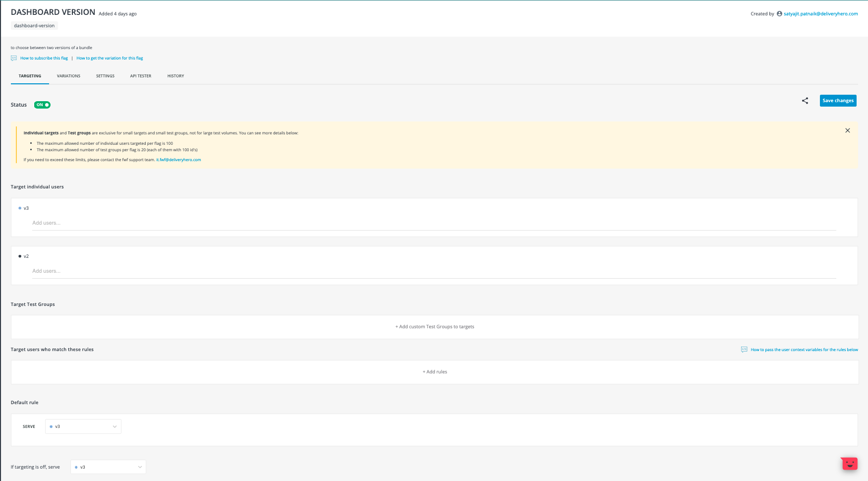Toggle the flag Status switch off
868x481 pixels.
[42, 105]
